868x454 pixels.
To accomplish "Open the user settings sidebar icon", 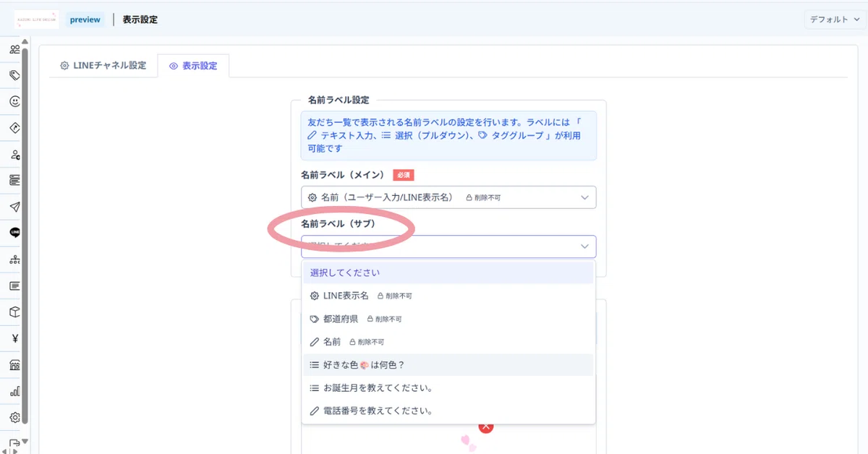I will coord(14,154).
